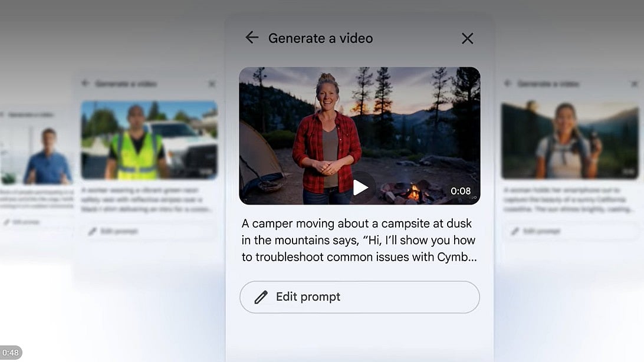
Task: Go back using the arrow on the safety-vest worker card
Action: [x=86, y=84]
